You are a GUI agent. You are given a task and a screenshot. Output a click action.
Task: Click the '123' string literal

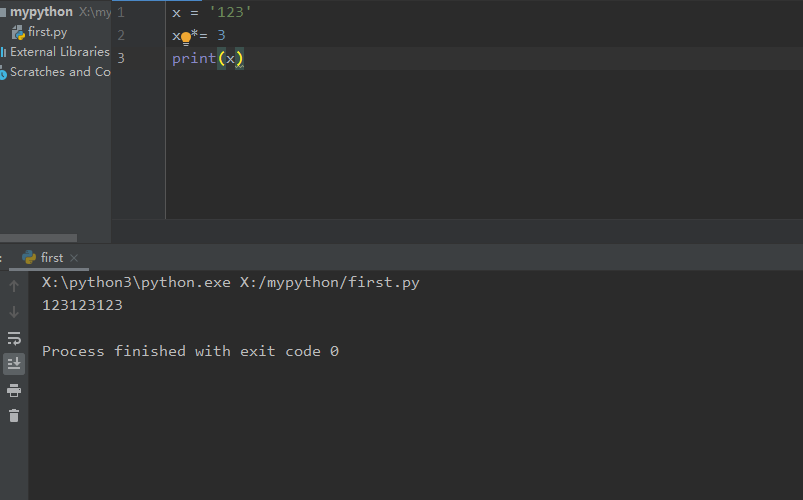tap(230, 12)
